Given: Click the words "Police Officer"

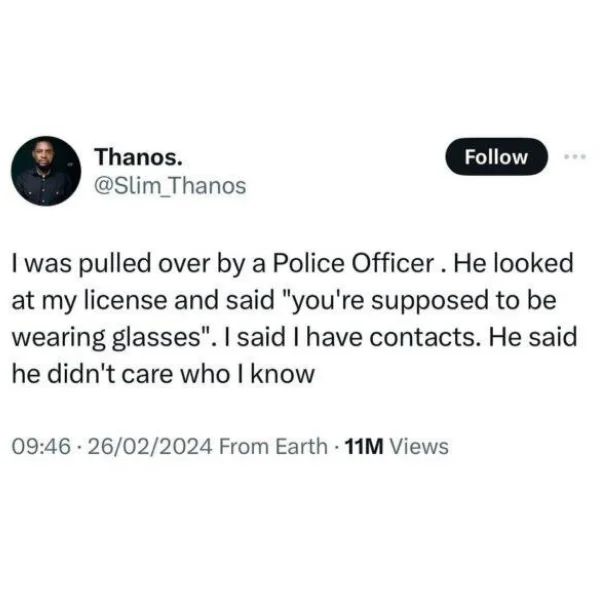Looking at the screenshot, I should tap(354, 264).
